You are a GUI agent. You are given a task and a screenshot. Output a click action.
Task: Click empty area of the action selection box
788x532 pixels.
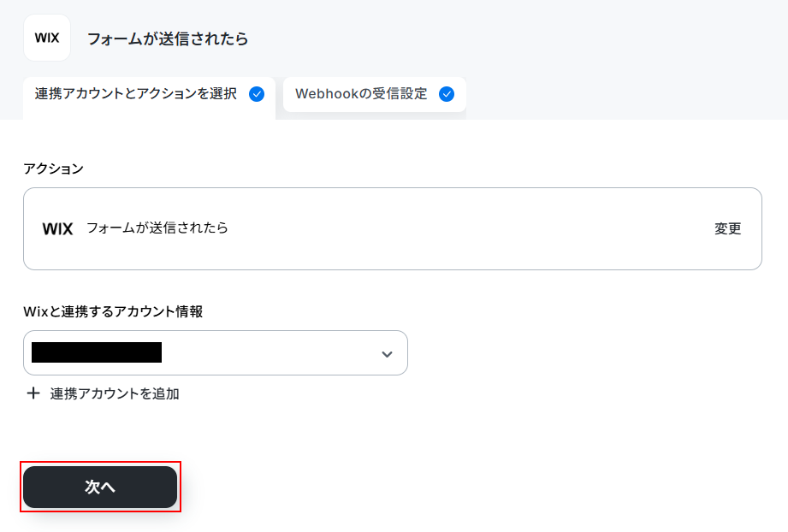click(467, 229)
